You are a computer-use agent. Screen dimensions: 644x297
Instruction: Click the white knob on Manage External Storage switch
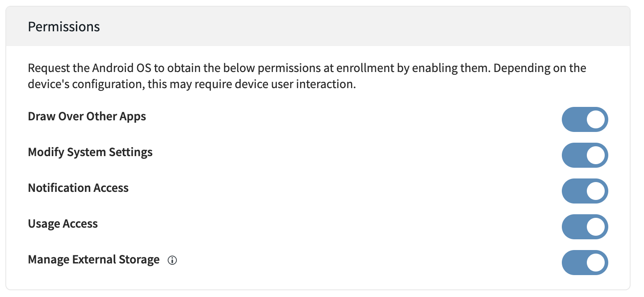(595, 263)
